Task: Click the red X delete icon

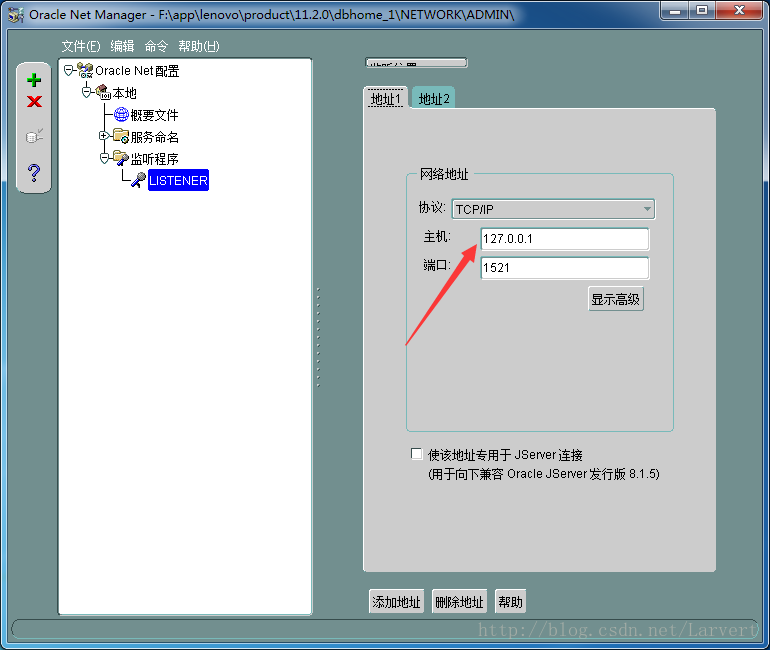Action: coord(34,102)
